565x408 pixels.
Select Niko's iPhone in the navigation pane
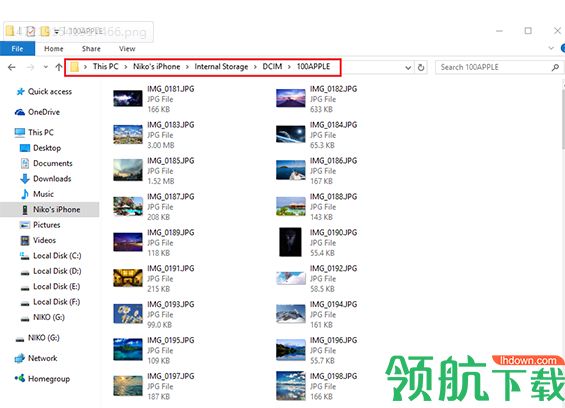pos(49,209)
